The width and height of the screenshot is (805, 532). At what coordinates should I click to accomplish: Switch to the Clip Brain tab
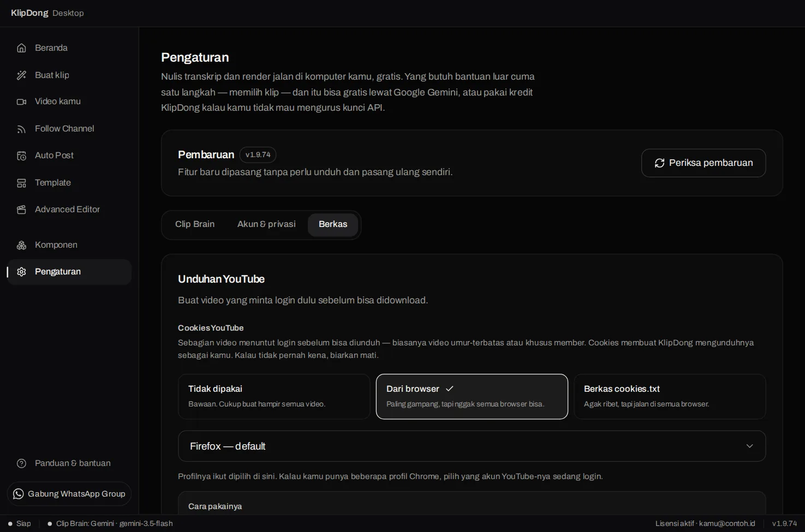pos(195,224)
